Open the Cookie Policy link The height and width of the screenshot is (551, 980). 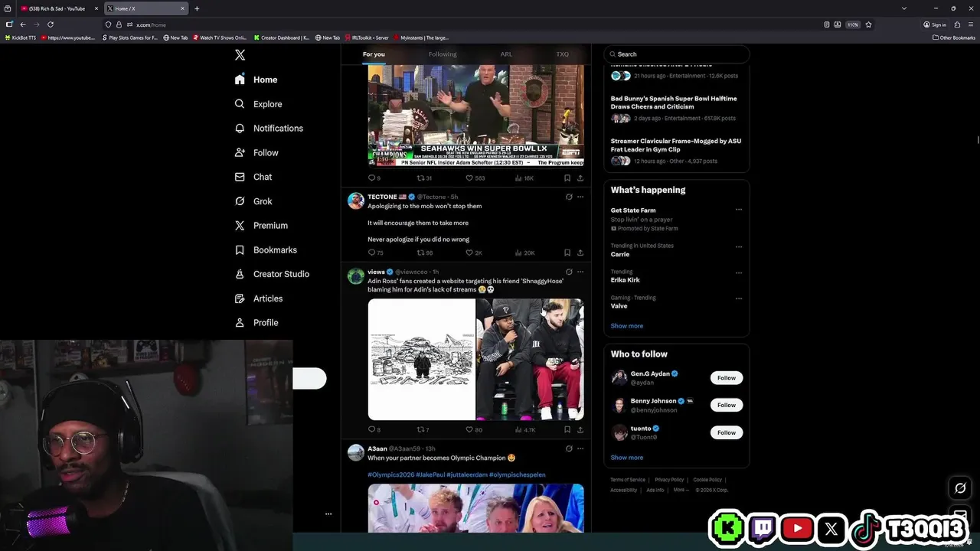coord(707,480)
